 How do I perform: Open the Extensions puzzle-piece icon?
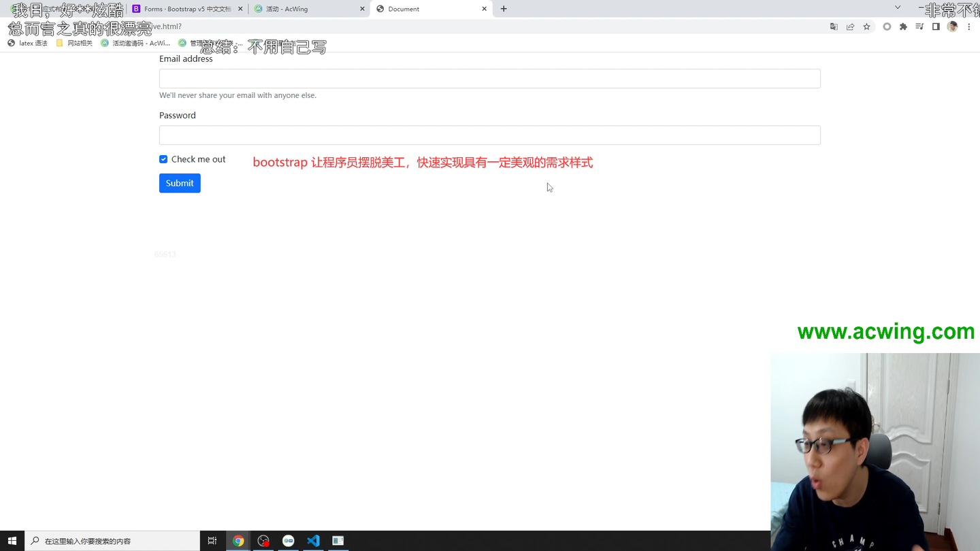tap(903, 25)
